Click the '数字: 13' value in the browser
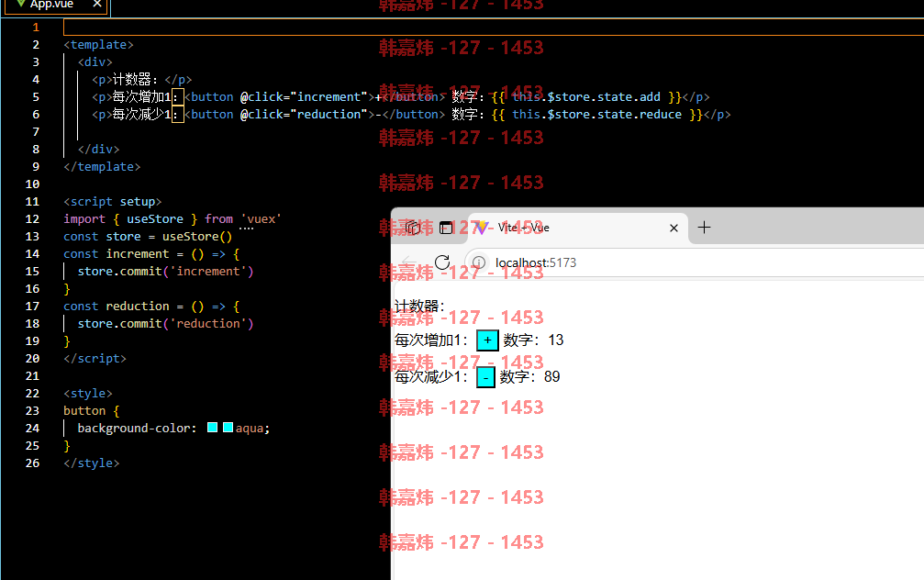924x580 pixels. [x=533, y=340]
